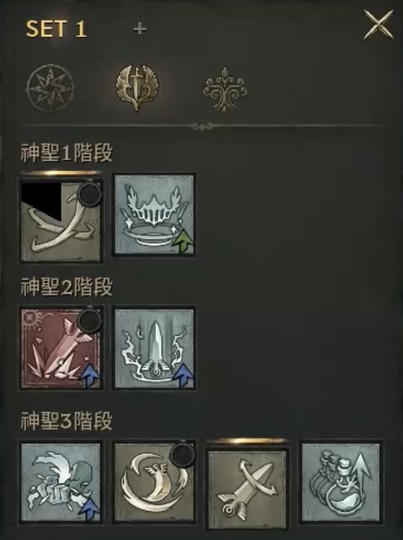This screenshot has height=540, width=403.
Task: Open the SET 1 preset label
Action: [x=56, y=29]
